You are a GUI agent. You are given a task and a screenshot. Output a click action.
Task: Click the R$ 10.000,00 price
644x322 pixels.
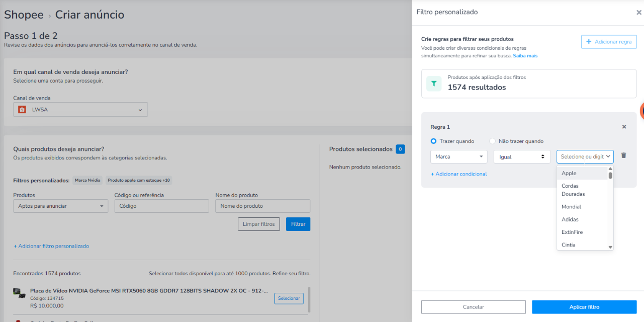point(47,306)
